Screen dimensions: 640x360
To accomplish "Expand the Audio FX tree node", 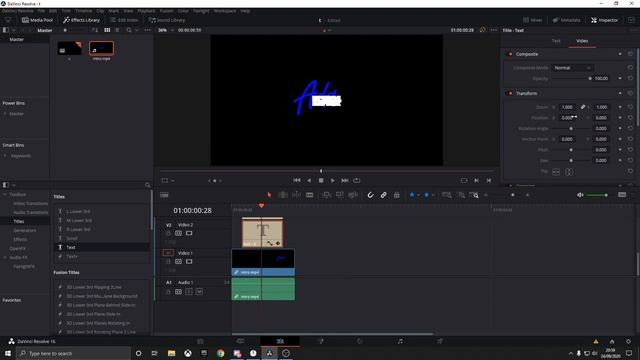I will pyautogui.click(x=5, y=258).
